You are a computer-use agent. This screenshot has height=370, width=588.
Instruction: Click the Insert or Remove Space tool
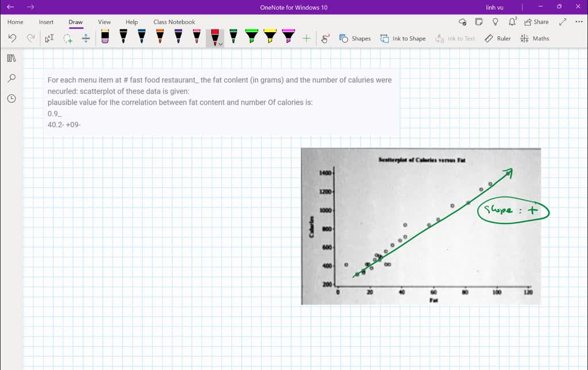point(86,38)
